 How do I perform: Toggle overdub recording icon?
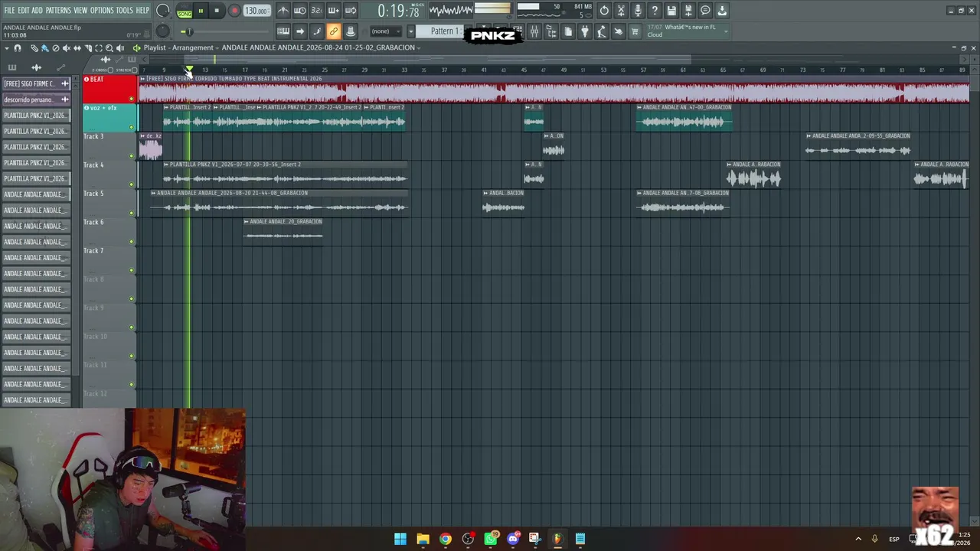coord(333,11)
